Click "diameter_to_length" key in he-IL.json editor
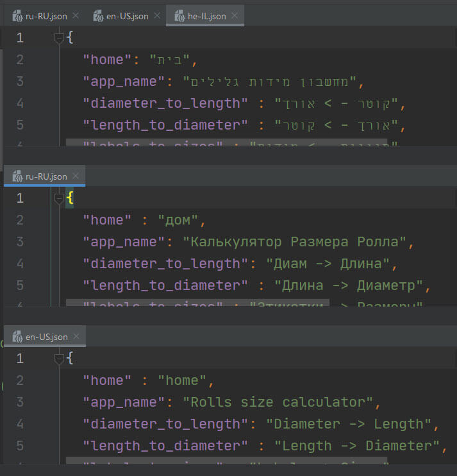Viewport: 457px width, 476px height. pyautogui.click(x=165, y=103)
